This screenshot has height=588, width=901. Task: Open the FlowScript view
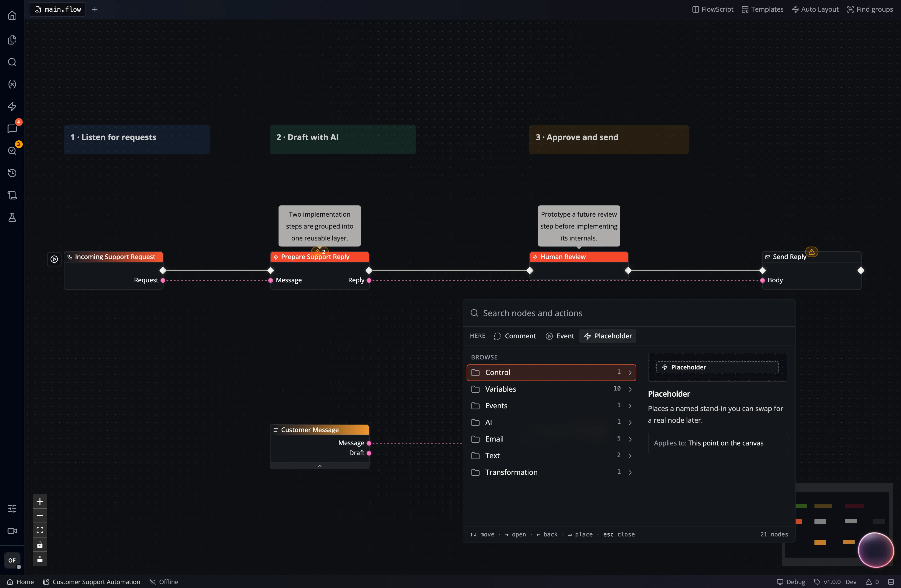713,9
